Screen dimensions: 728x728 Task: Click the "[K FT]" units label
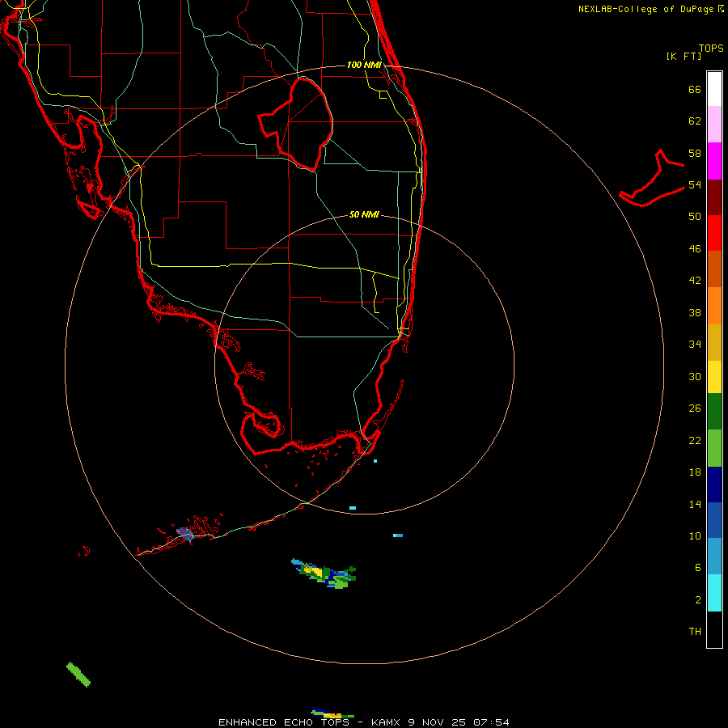coord(684,56)
